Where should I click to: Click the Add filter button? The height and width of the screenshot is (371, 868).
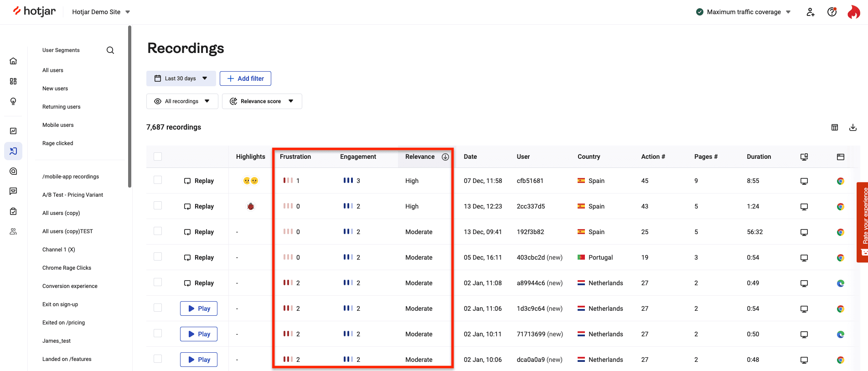[x=245, y=78]
